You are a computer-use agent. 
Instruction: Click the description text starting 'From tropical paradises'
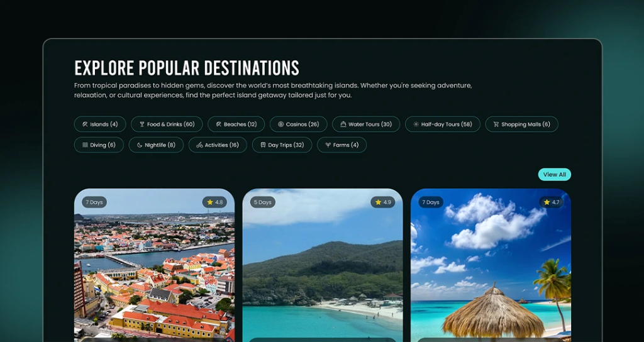(273, 91)
